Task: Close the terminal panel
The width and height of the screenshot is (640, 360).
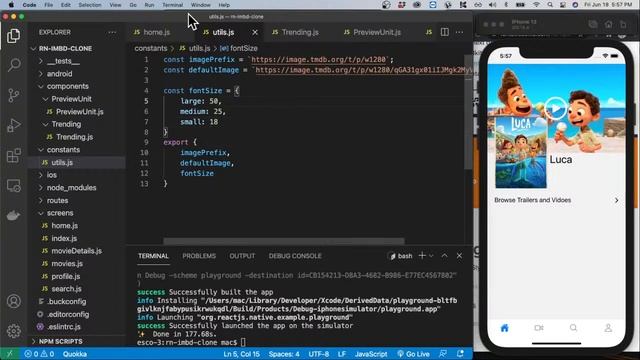Action: (x=459, y=256)
